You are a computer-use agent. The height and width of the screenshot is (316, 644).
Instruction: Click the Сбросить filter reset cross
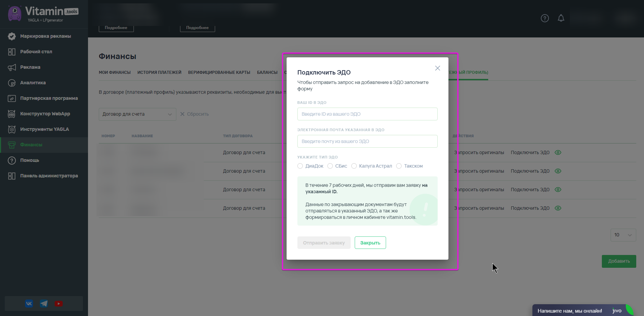182,114
